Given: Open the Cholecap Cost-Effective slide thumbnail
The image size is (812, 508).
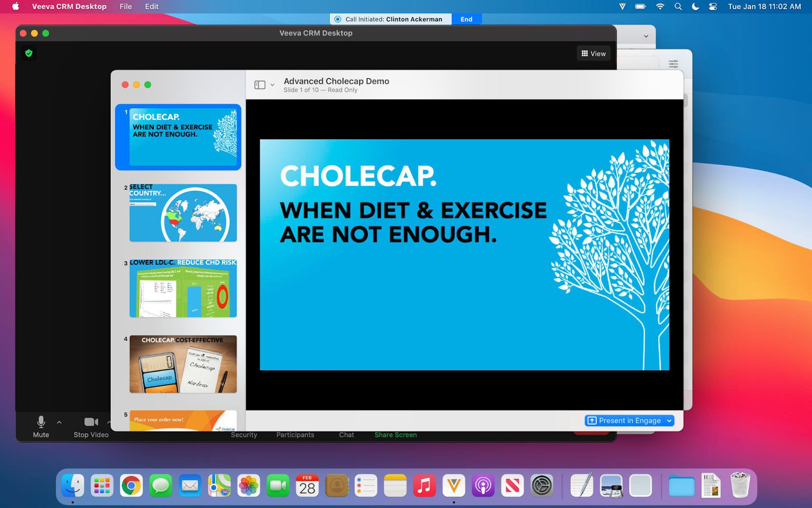Looking at the screenshot, I should click(x=183, y=364).
